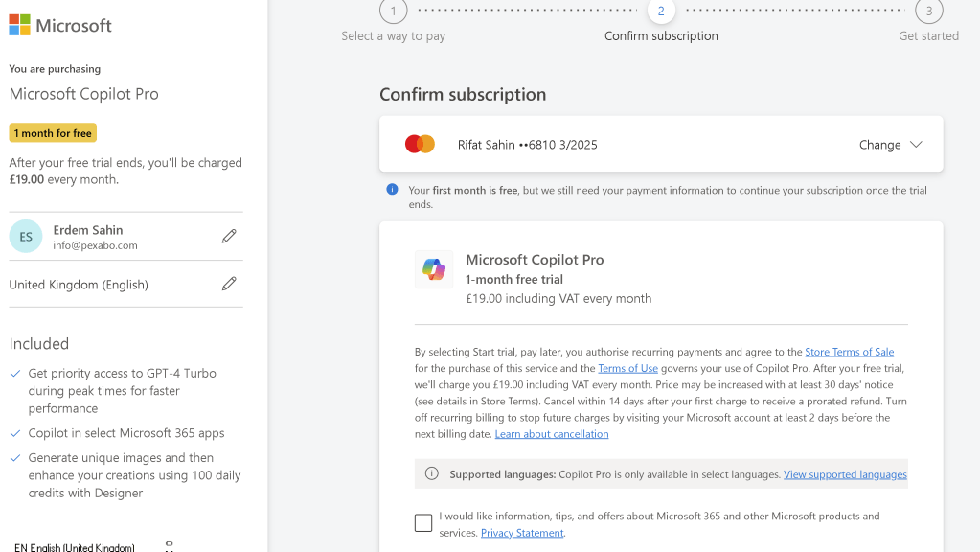Go to step 1 Select a way to pay
Viewport: 980px width, 552px height.
(393, 21)
